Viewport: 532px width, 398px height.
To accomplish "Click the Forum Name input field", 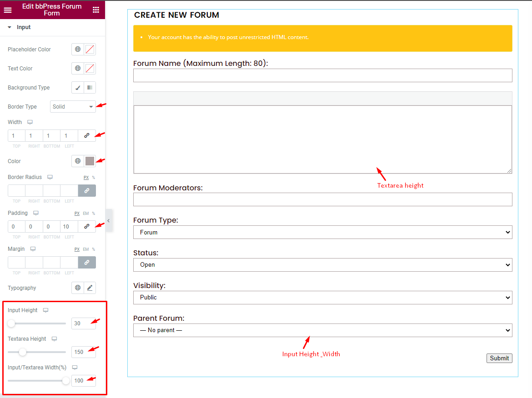I will coord(322,75).
